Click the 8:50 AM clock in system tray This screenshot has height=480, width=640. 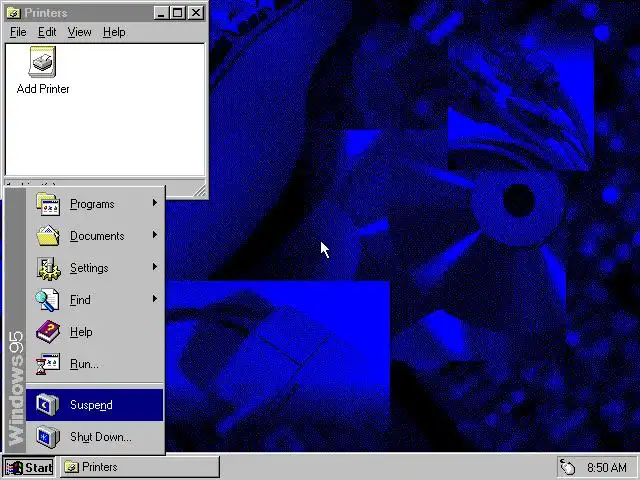pos(607,467)
